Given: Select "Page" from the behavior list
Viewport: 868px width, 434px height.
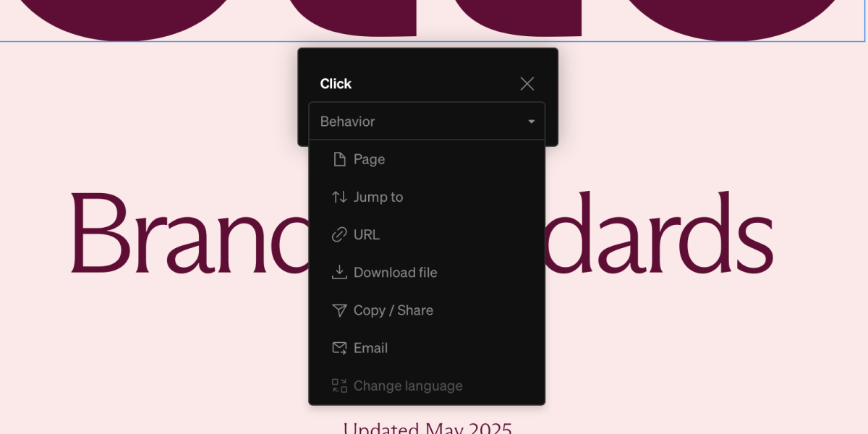Looking at the screenshot, I should (369, 159).
